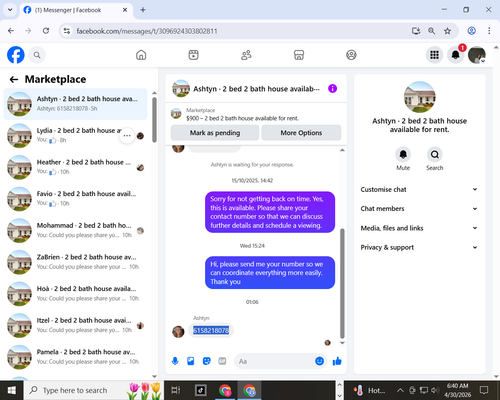
Task: Choose a sticker icon
Action: click(x=207, y=361)
